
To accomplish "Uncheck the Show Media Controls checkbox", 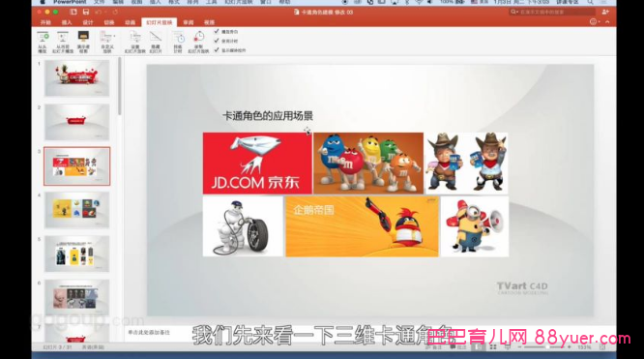I will coord(217,50).
